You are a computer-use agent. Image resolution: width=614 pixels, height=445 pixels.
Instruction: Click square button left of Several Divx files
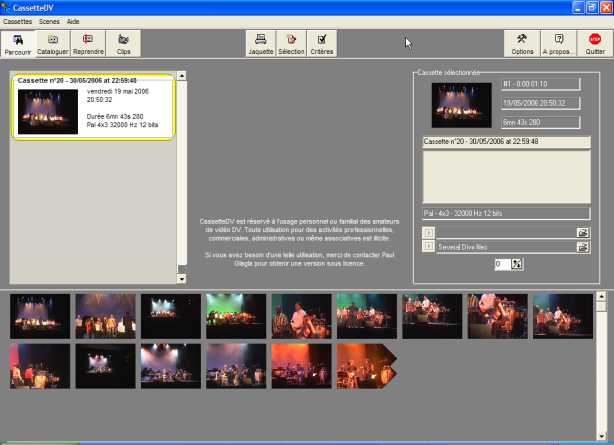pos(428,246)
